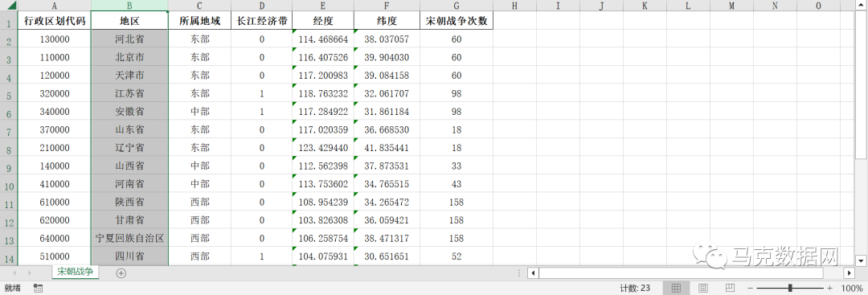Select row 13 header
This screenshot has width=868, height=295.
(9, 239)
